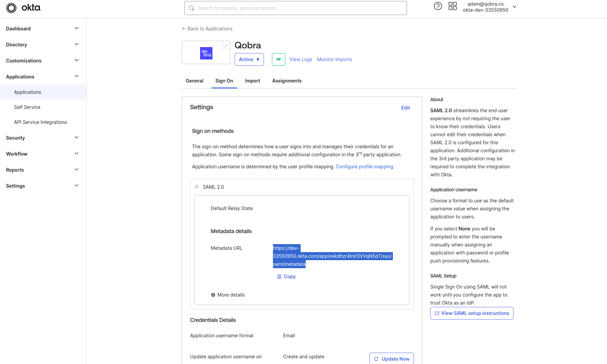Click the Update Now button

tap(392, 359)
